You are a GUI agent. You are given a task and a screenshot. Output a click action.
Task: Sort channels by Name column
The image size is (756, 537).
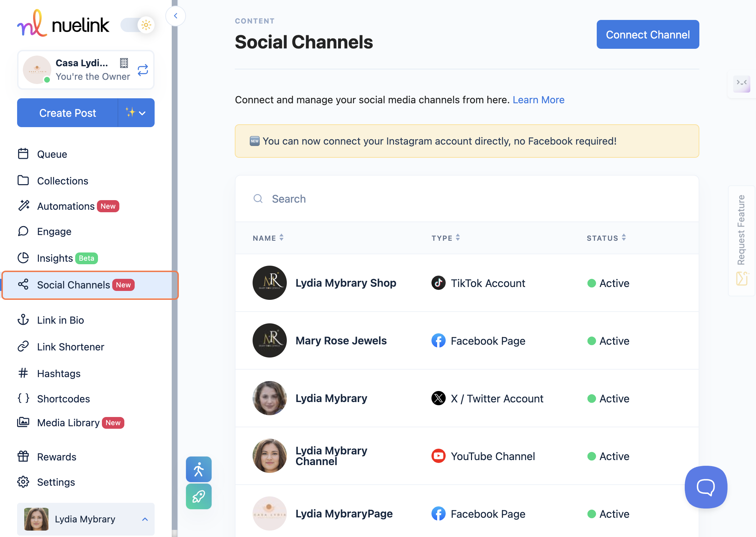[x=268, y=238]
